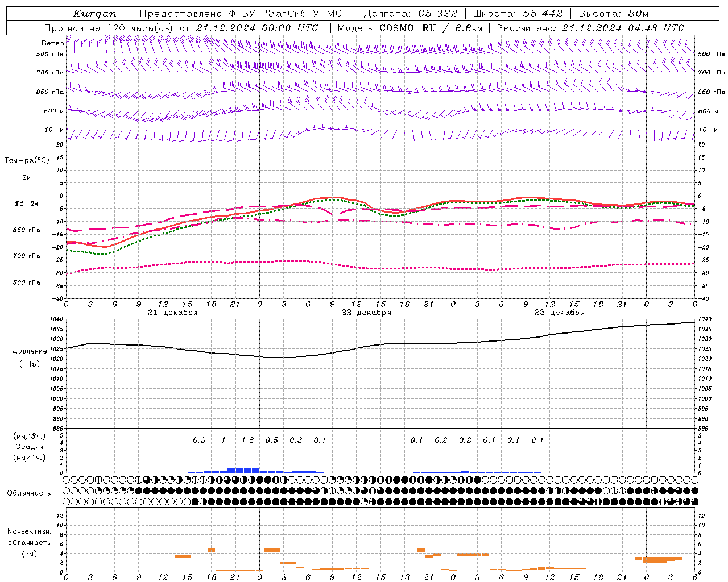Click the station name "Kurgan" in the header

tap(95, 14)
